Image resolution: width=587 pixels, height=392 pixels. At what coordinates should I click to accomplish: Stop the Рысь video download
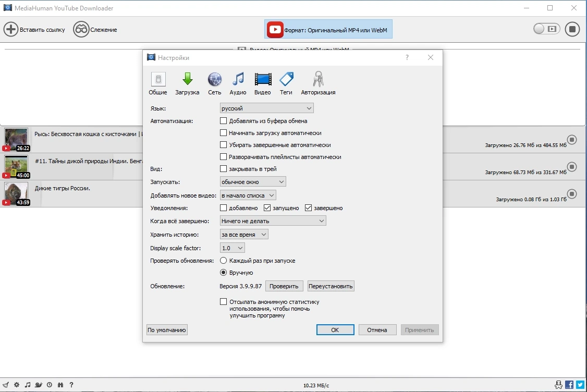(x=572, y=140)
